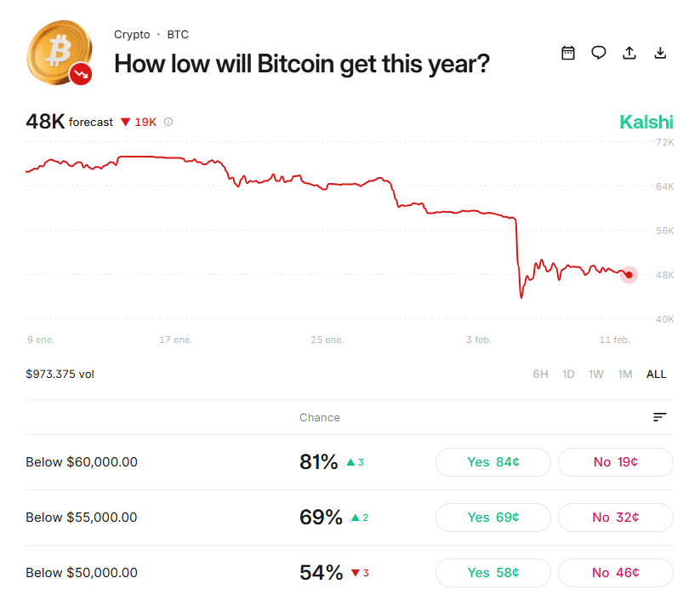Click the Kalshi logo
This screenshot has width=700, height=595.
point(646,122)
